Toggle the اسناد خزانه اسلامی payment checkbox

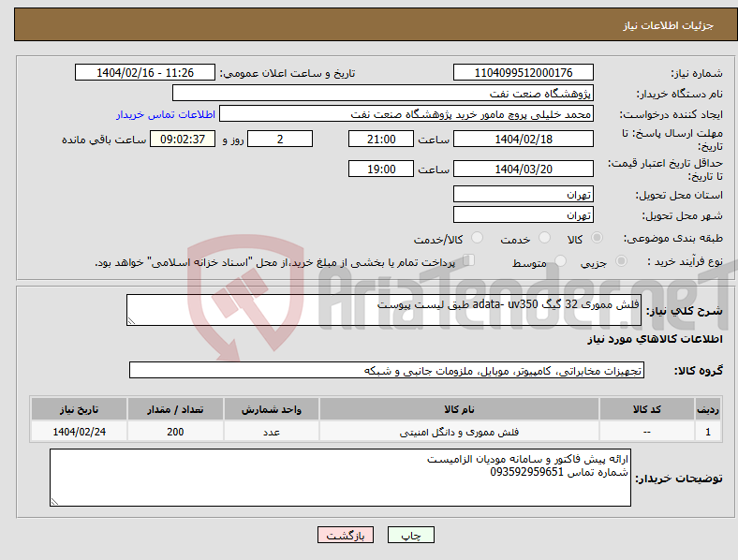click(x=469, y=259)
